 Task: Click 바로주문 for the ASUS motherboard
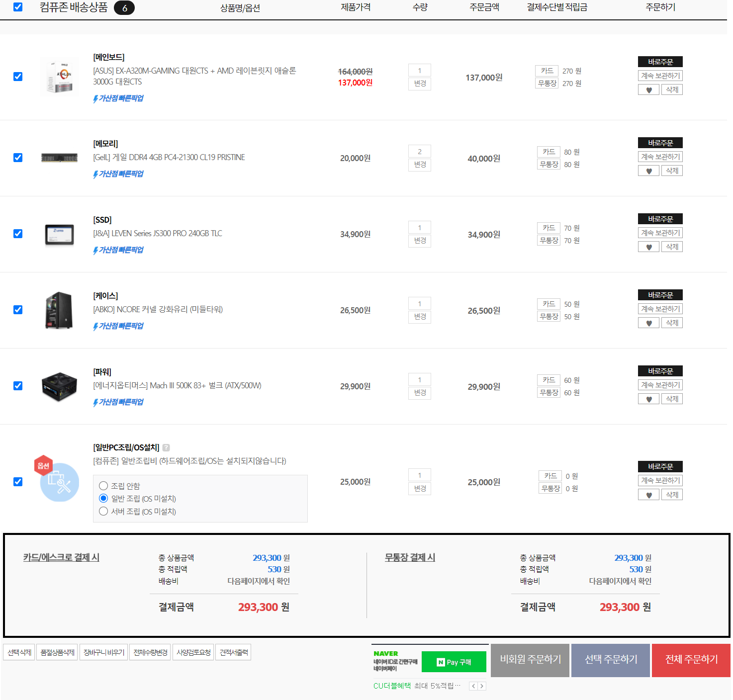tap(660, 62)
